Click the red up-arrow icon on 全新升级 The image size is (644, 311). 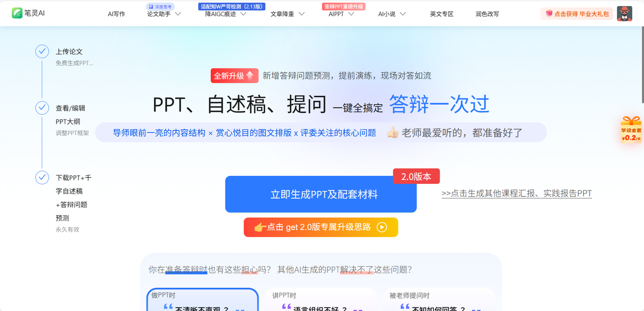(250, 75)
